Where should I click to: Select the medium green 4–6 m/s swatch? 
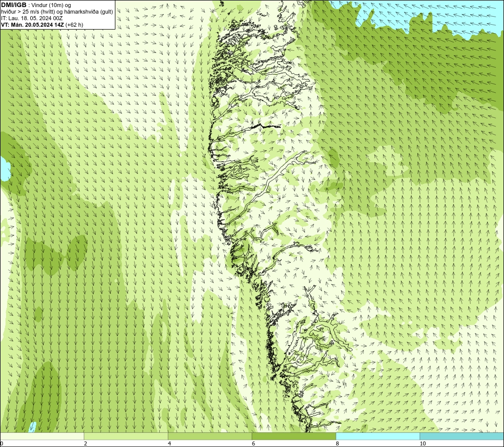tap(210, 436)
